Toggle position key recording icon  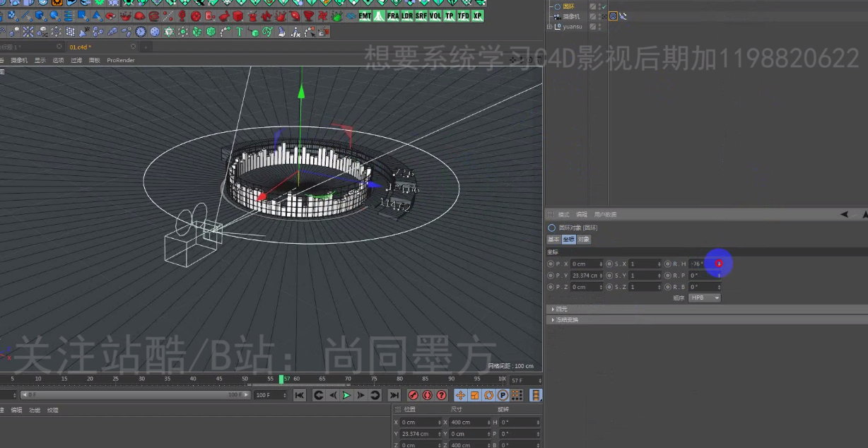click(461, 395)
